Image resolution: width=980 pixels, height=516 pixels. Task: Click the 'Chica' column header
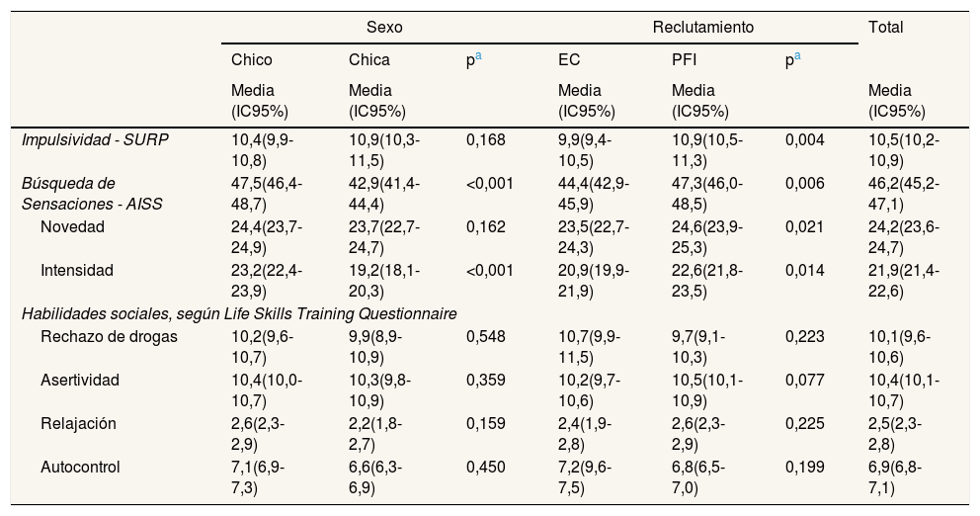pos(368,60)
